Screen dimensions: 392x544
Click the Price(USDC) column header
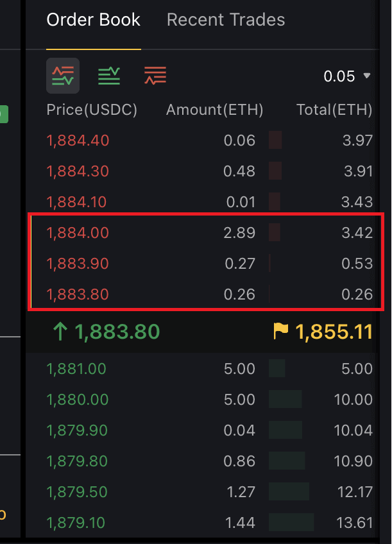tap(92, 110)
